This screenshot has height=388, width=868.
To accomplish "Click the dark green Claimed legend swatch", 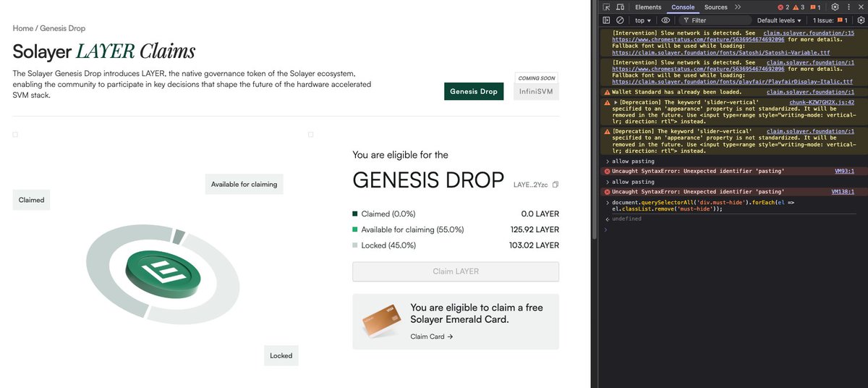I will pyautogui.click(x=355, y=214).
